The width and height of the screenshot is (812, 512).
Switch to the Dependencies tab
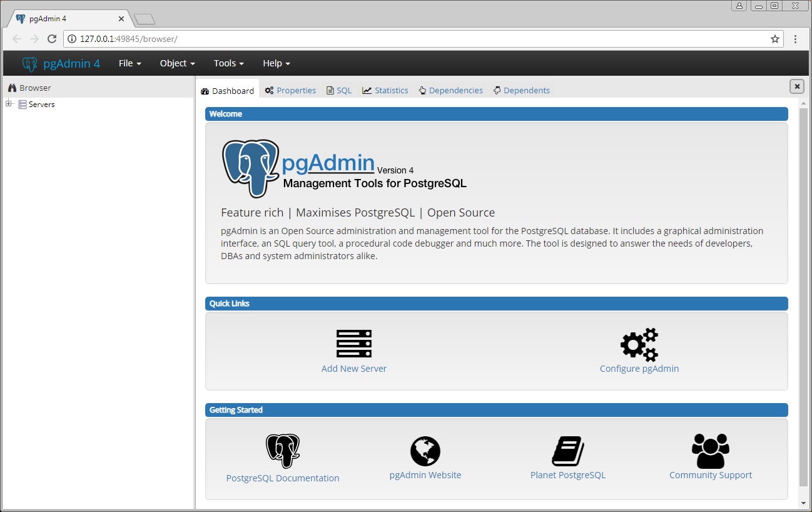(x=451, y=91)
